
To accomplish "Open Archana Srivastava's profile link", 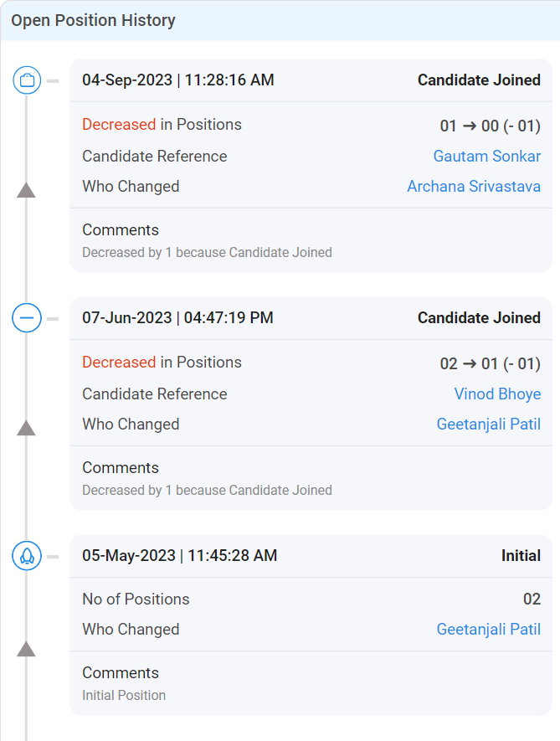I will click(x=474, y=187).
